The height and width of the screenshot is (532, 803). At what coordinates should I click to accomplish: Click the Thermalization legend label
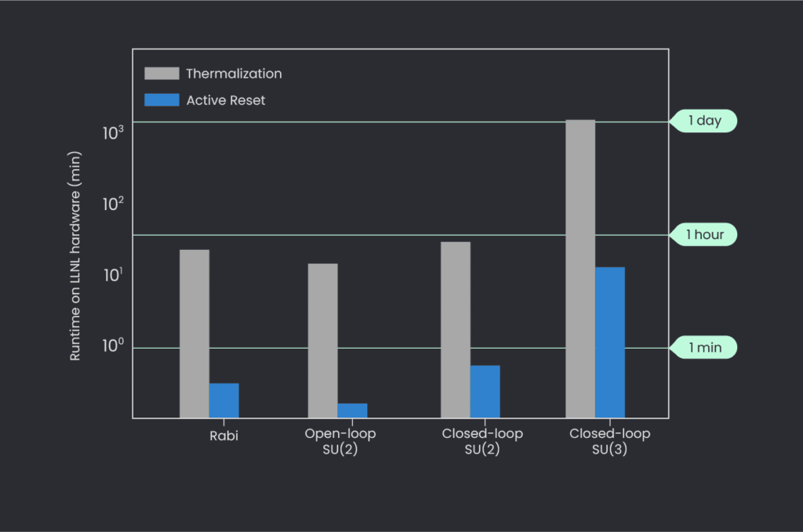[234, 74]
